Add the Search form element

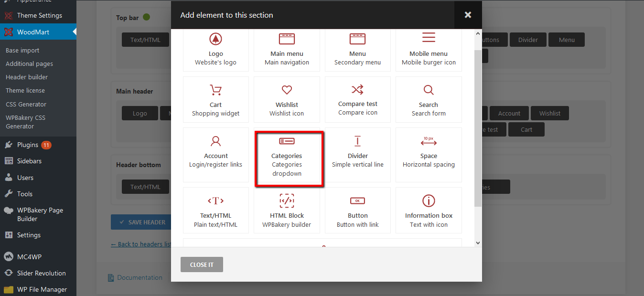click(x=429, y=99)
